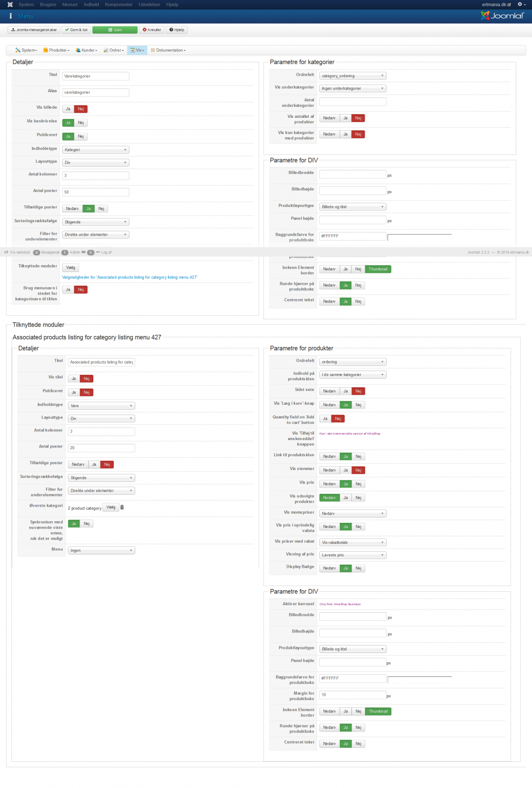Open ertmania.dk via the external link icon
532x788 pixels.
pyautogui.click(x=509, y=5)
